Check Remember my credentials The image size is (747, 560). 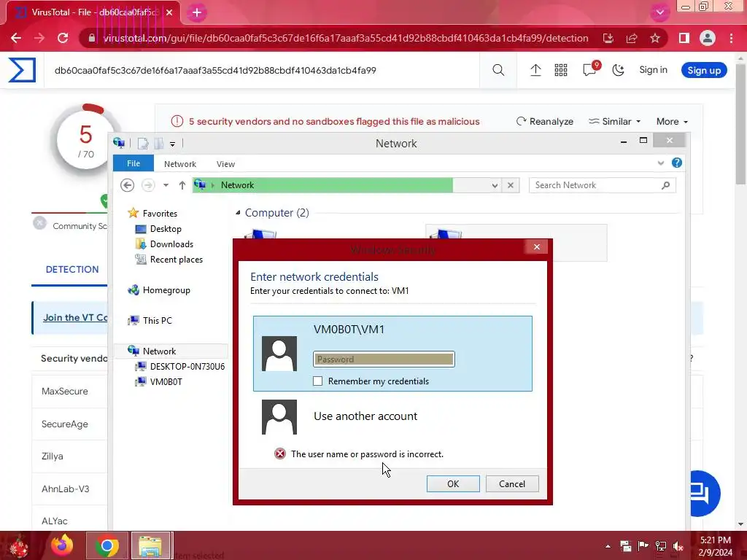click(318, 381)
